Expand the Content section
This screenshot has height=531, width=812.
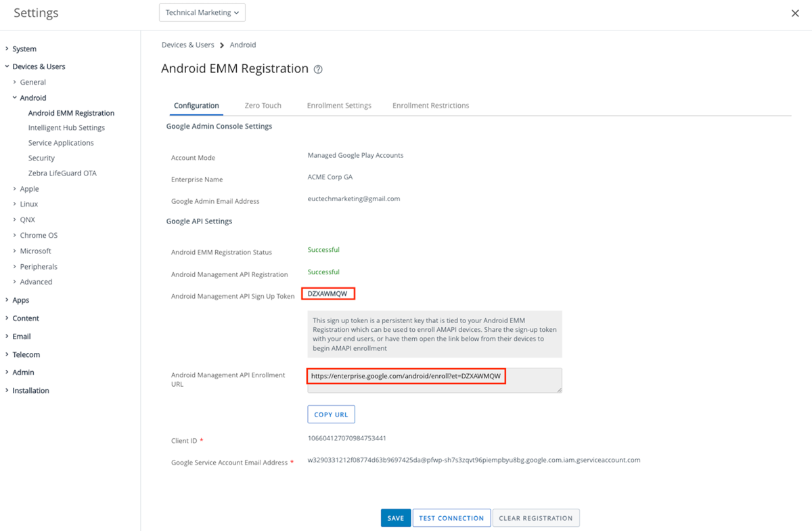click(26, 318)
